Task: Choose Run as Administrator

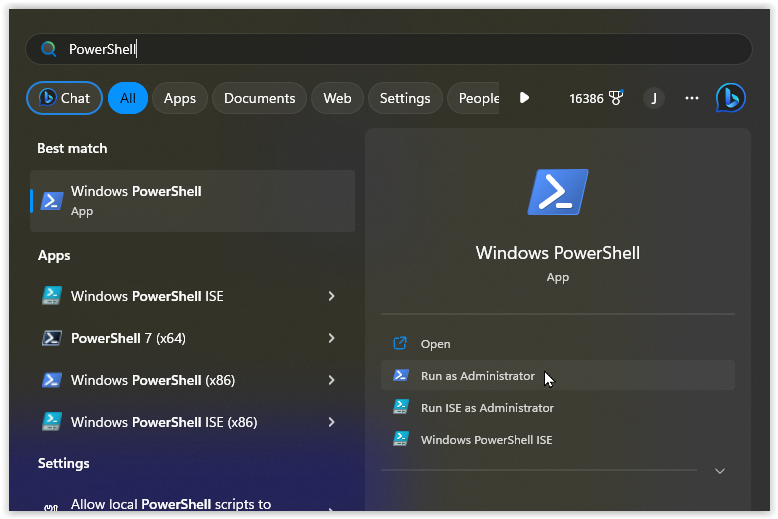Action: (477, 376)
